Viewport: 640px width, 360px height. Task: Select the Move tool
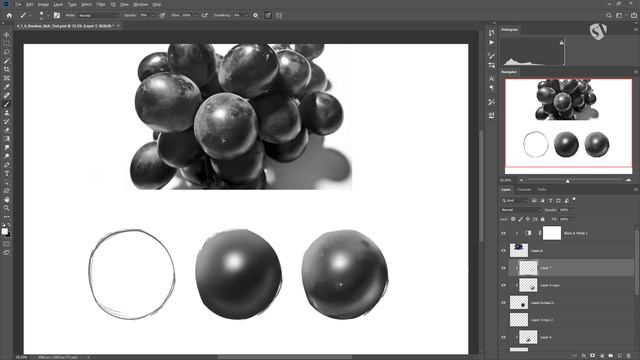tap(7, 35)
